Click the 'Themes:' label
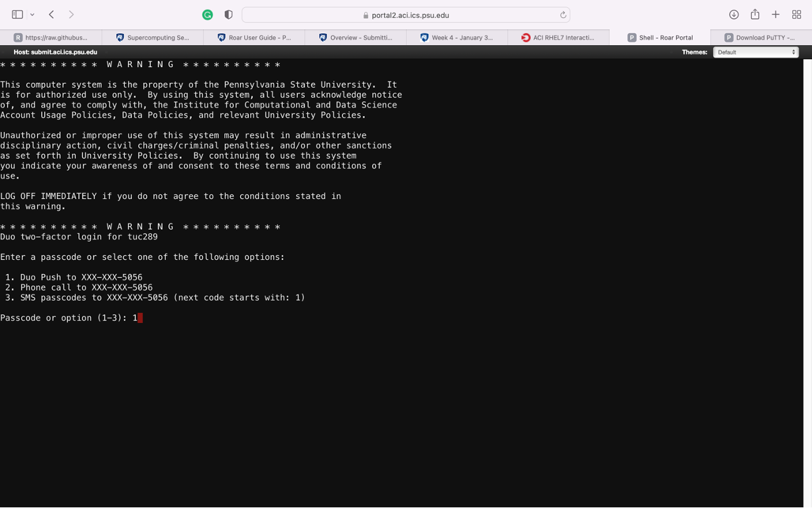This screenshot has height=508, width=812. pos(695,52)
